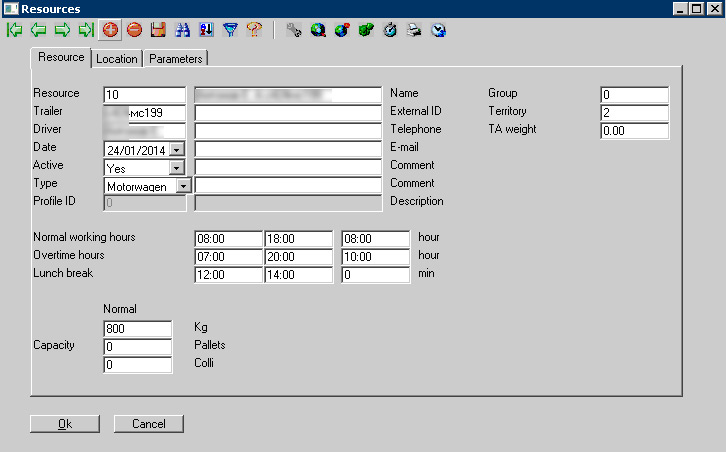Maximize the Resources window

click(696, 8)
